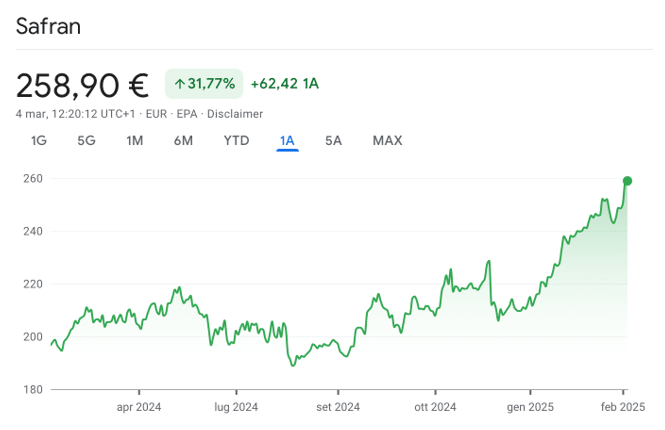Viewport: 665px width, 430px height.
Task: Switch to the 1M range tab
Action: [x=135, y=140]
